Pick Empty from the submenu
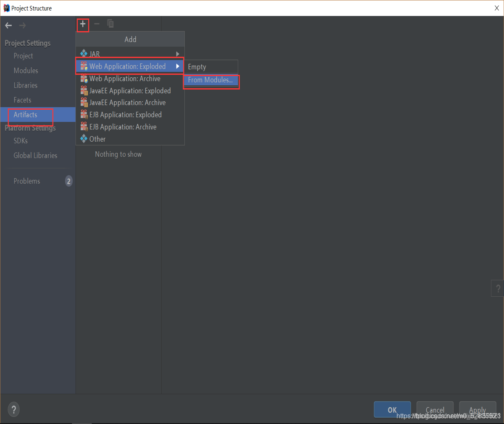504x424 pixels. [x=211, y=67]
